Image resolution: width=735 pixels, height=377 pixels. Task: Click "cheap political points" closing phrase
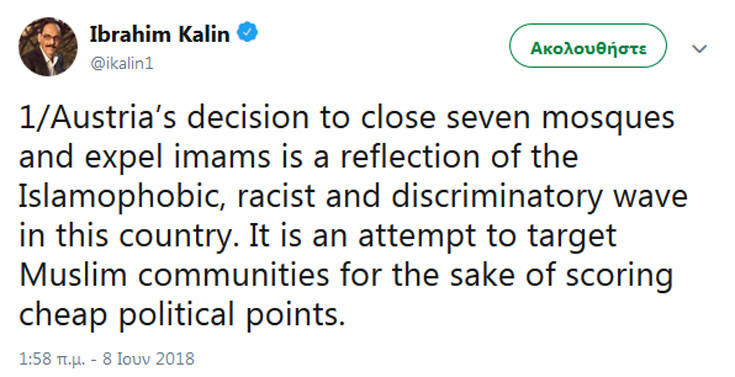point(182,316)
